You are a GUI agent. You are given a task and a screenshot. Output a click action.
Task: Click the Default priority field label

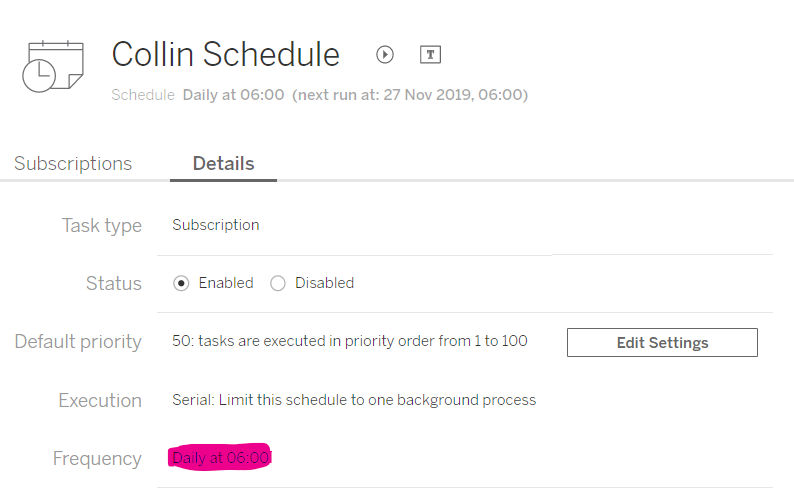(78, 341)
